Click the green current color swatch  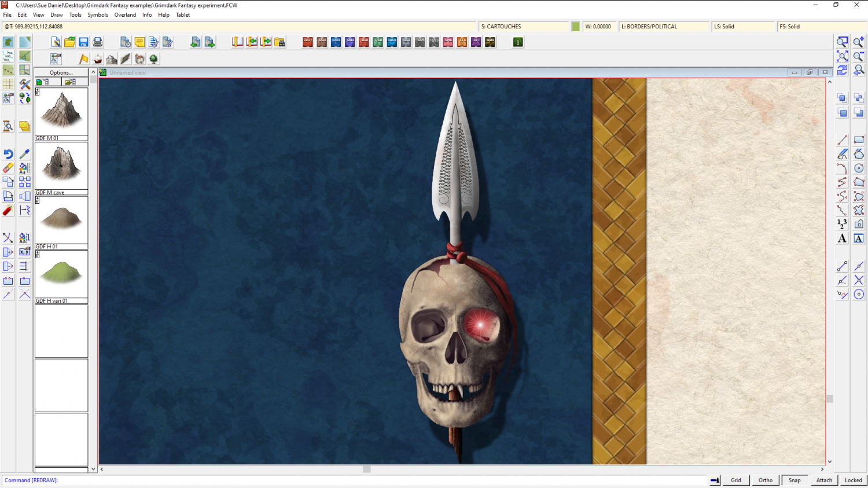[576, 27]
